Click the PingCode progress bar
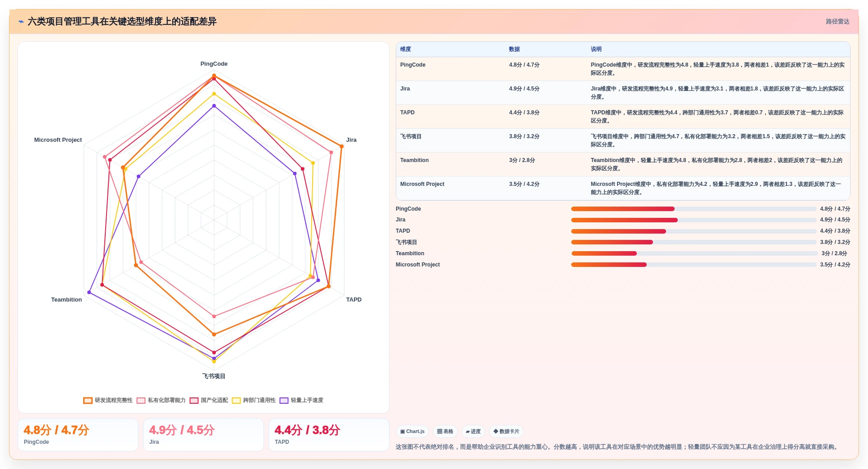Screen dimensions: 868x469 point(694,209)
